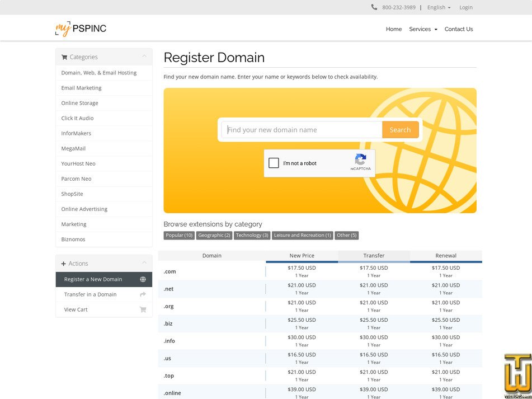Filter extensions by Geographic (2)
The height and width of the screenshot is (399, 532).
[x=214, y=235]
